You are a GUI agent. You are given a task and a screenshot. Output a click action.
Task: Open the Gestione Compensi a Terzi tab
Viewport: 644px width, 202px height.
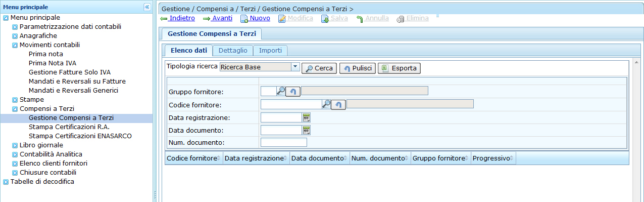pos(211,34)
